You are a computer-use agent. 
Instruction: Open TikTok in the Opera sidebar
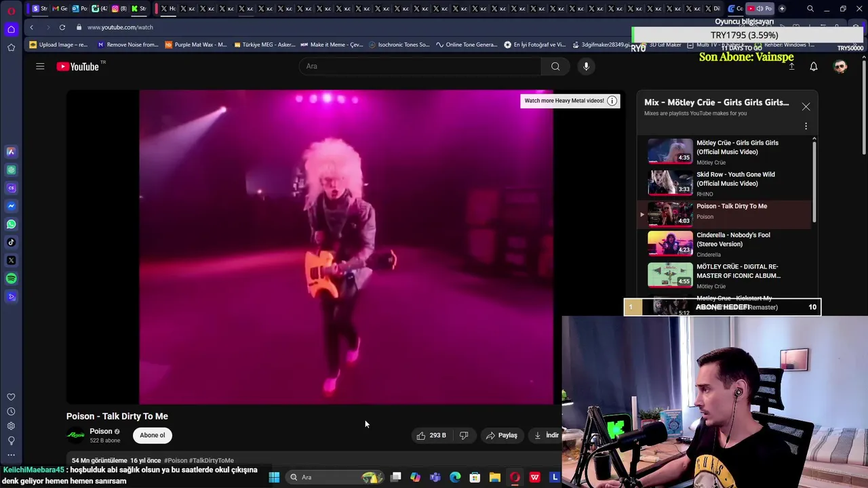11,242
